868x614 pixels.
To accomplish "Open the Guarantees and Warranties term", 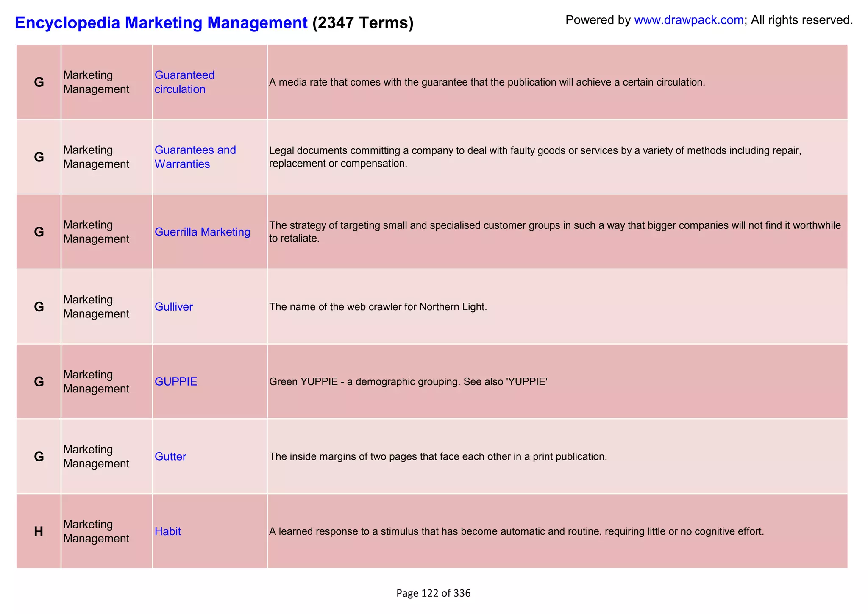I will (x=195, y=157).
